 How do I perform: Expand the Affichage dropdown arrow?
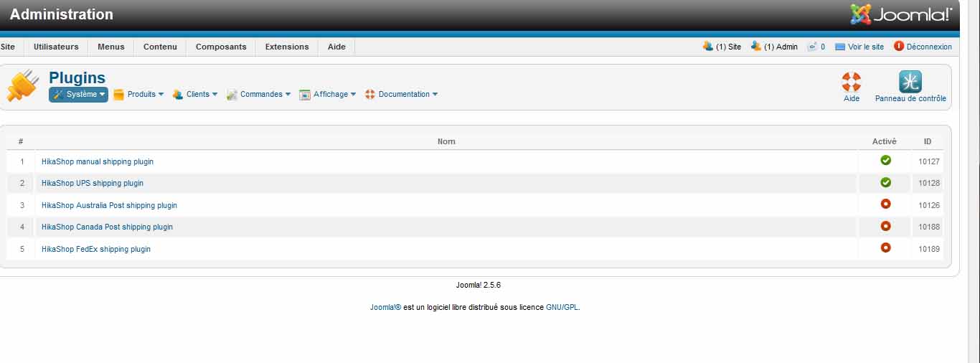point(353,95)
